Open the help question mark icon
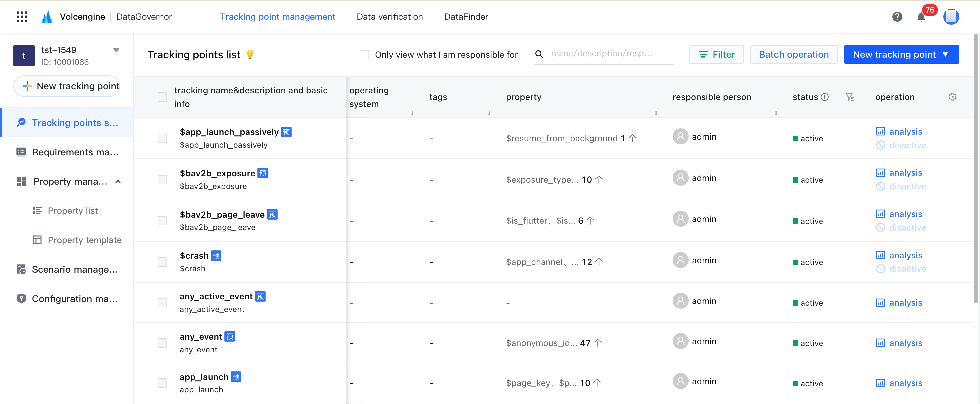 (897, 17)
